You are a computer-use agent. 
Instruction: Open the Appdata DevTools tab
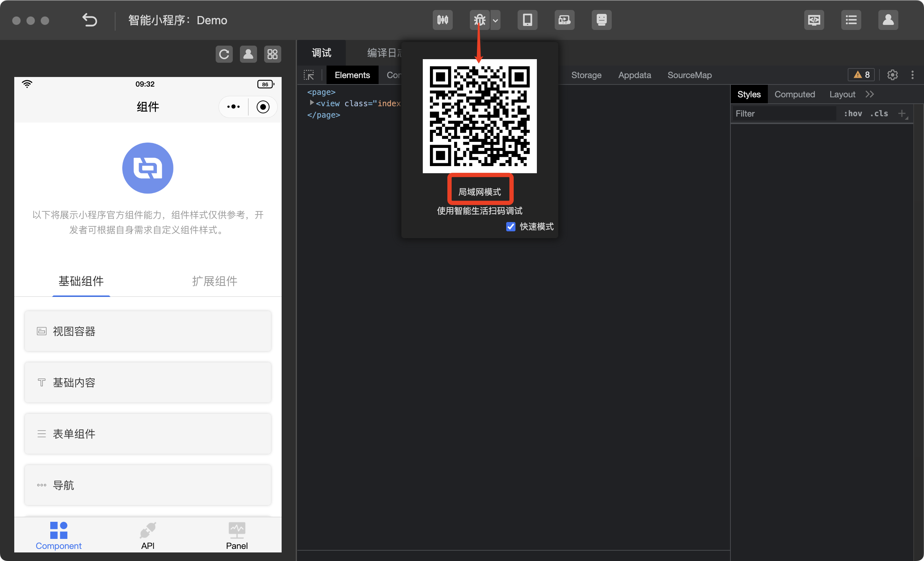click(x=635, y=75)
